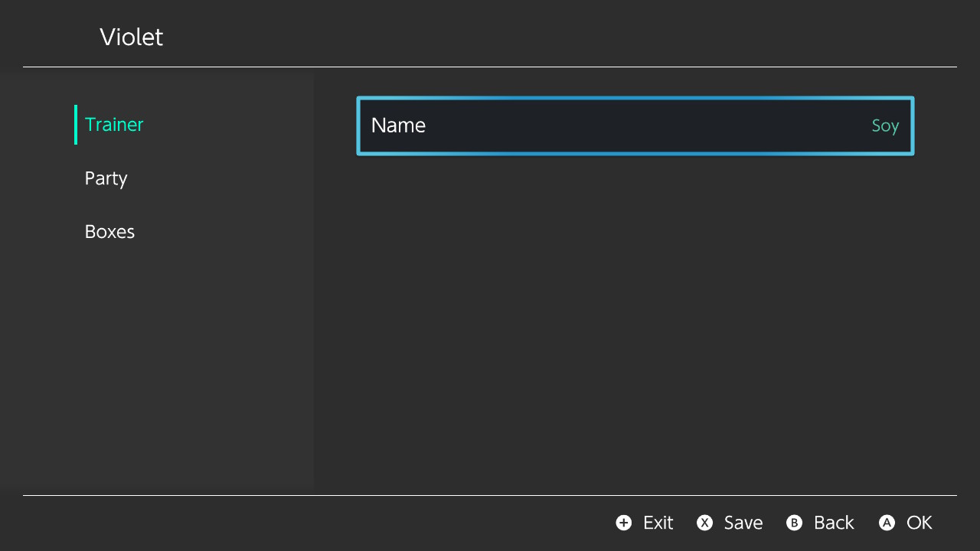Click the B button icon beside Back

794,523
